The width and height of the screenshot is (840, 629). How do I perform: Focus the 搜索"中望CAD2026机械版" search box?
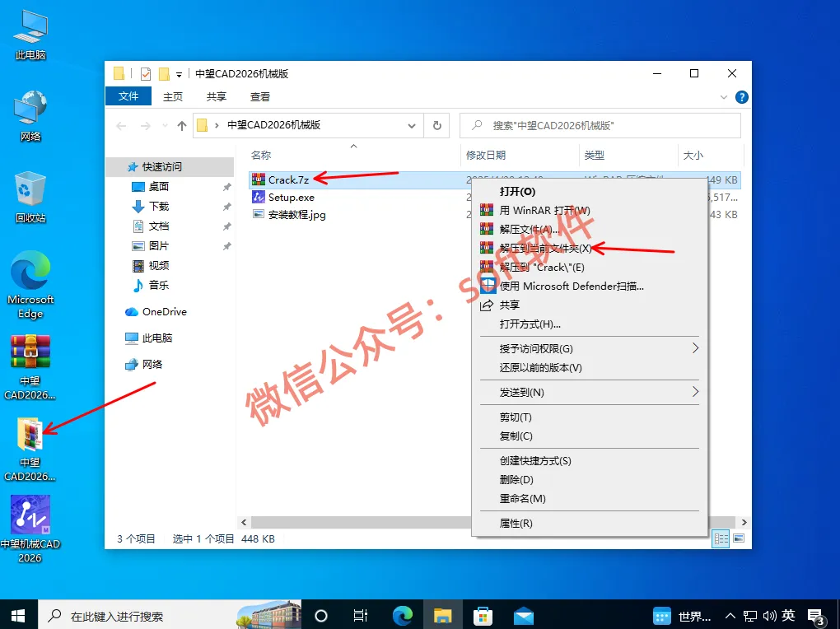[600, 125]
